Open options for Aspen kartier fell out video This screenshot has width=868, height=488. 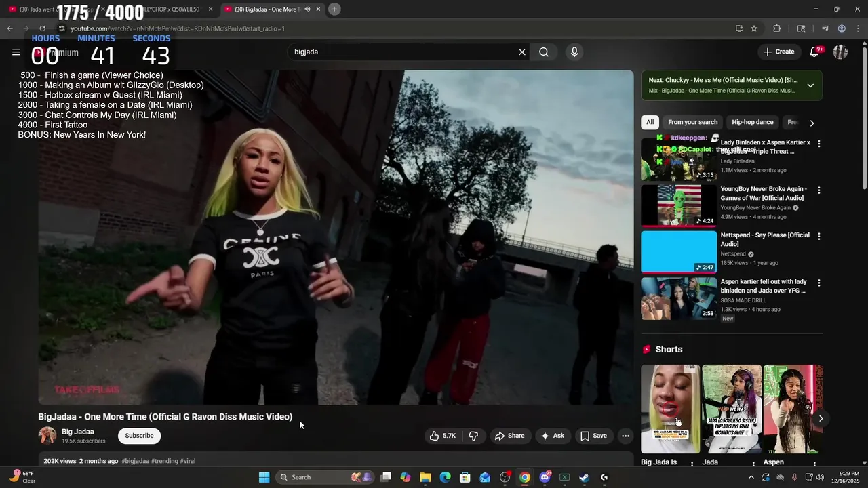818,283
